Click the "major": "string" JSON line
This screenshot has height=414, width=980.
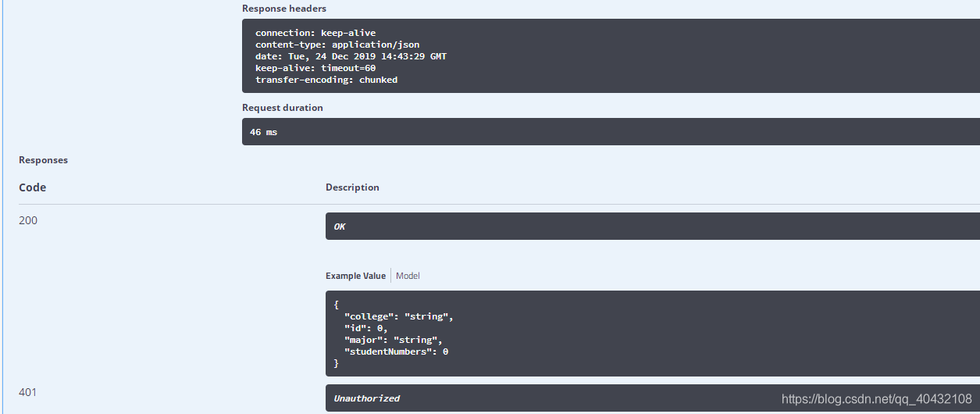click(x=393, y=340)
